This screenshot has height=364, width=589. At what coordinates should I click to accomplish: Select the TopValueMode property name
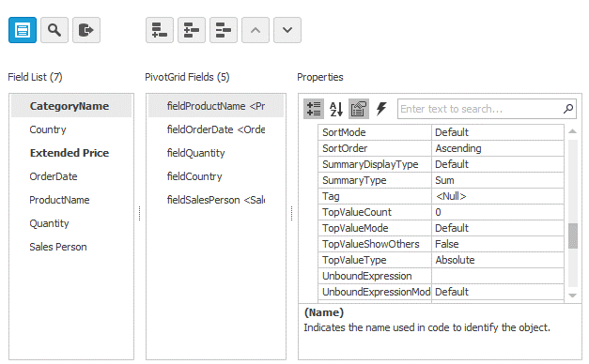tap(375, 228)
